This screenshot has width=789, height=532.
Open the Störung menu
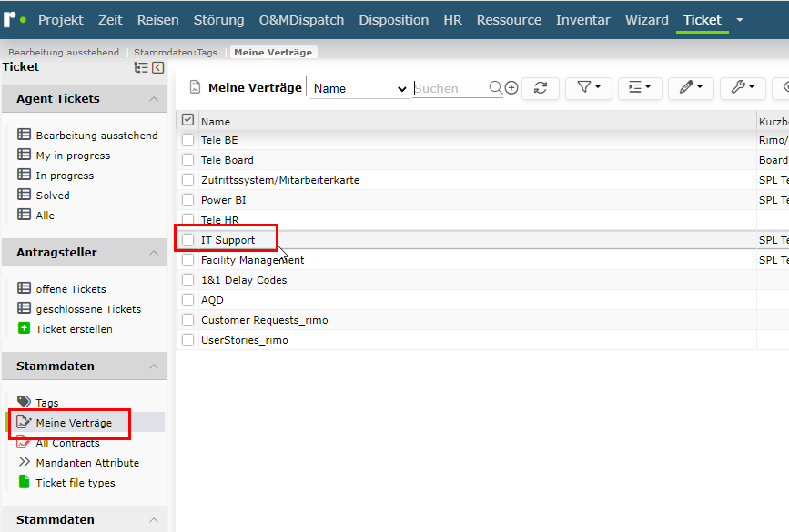pos(219,20)
